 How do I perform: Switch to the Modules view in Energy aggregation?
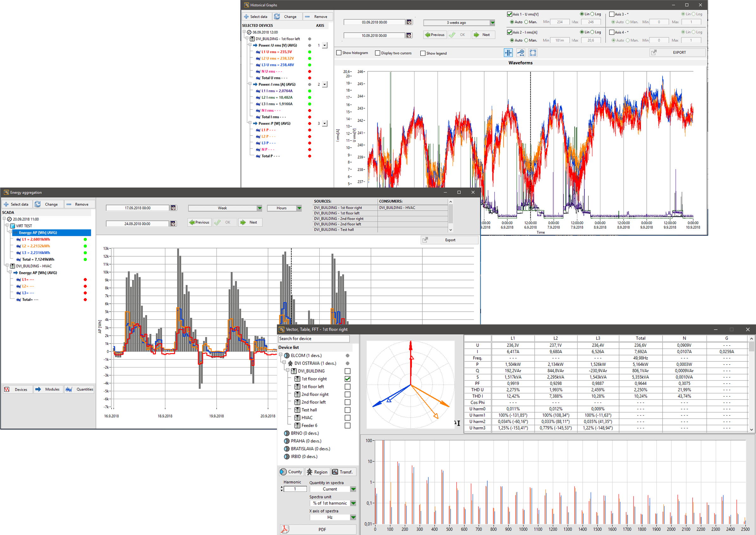(x=48, y=389)
